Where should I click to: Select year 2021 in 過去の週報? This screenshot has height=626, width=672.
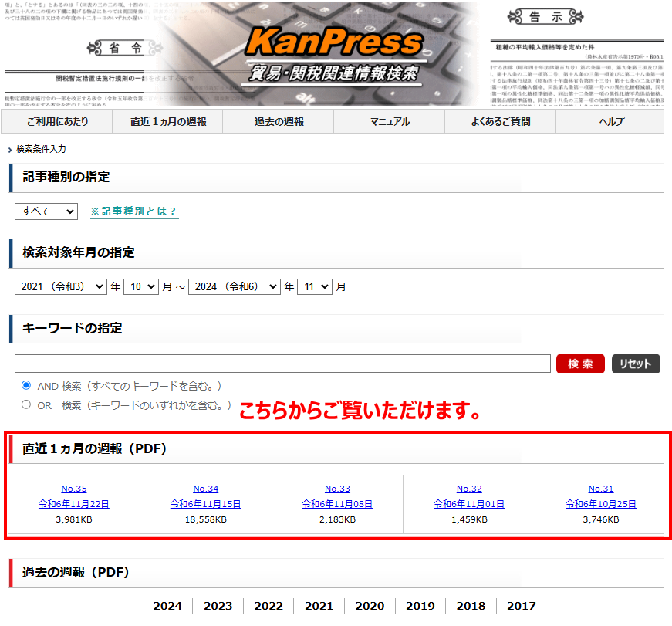(319, 606)
